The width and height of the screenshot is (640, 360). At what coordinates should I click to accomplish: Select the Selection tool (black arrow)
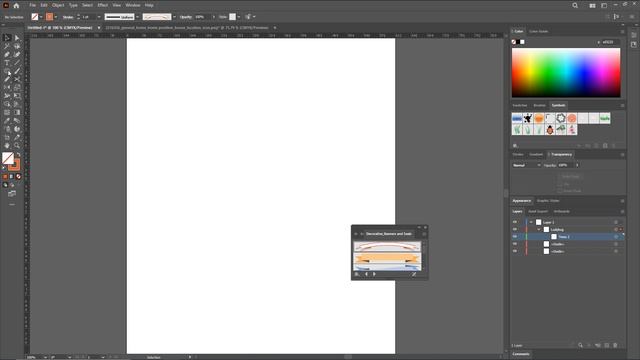coord(7,38)
